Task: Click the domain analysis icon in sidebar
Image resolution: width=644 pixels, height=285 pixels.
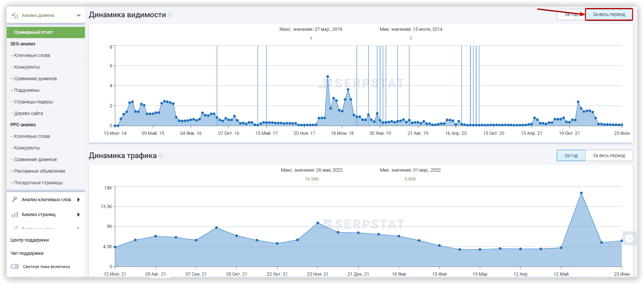Action: (x=15, y=15)
